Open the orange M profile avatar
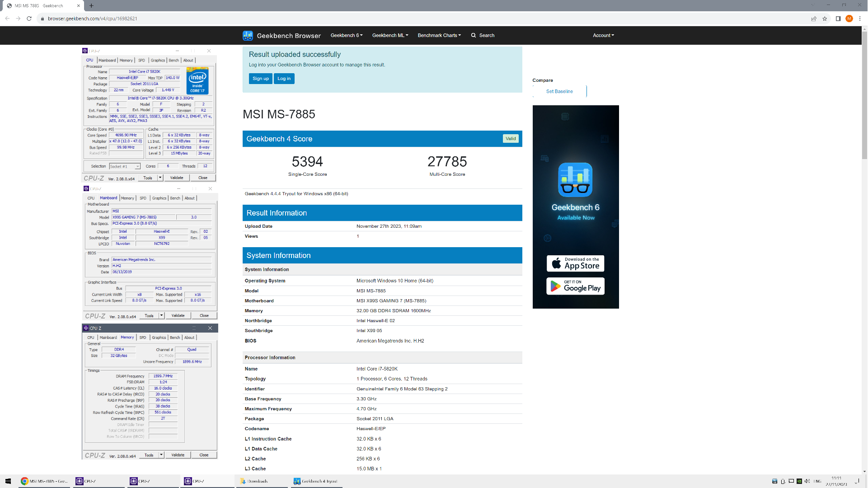This screenshot has height=488, width=868. pos(849,19)
